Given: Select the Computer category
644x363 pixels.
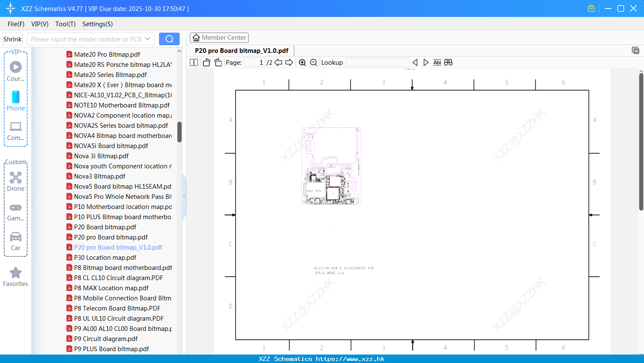Looking at the screenshot, I should point(16,130).
